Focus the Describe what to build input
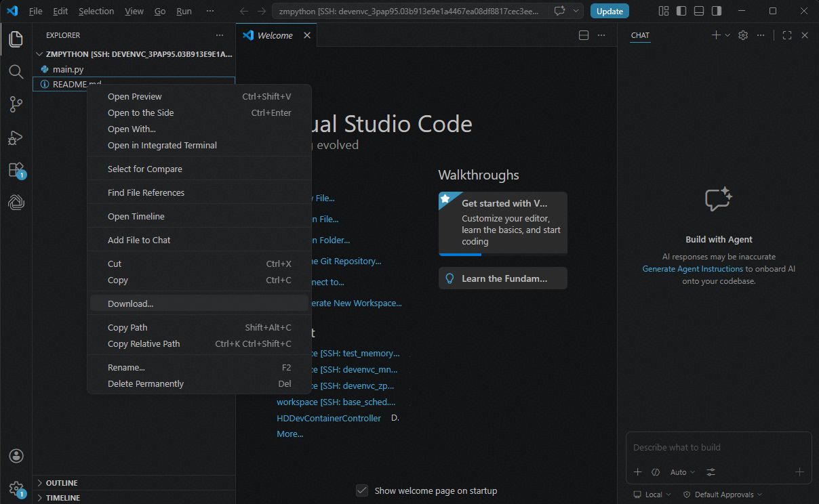 tap(719, 447)
